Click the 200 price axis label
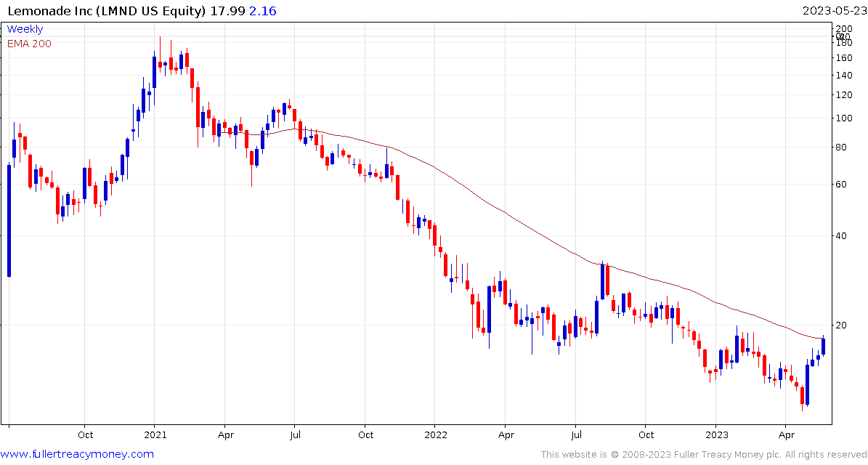 843,29
